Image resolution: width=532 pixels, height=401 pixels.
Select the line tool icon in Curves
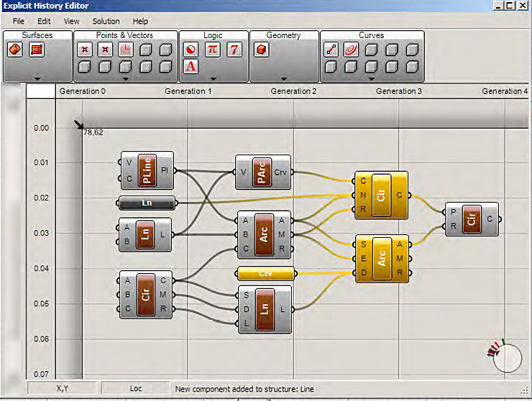coord(331,50)
